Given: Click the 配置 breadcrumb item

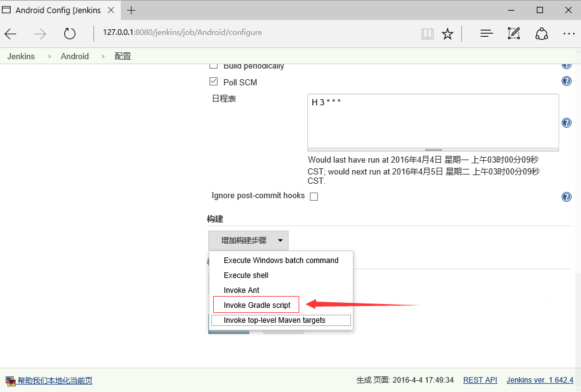Looking at the screenshot, I should [x=123, y=56].
